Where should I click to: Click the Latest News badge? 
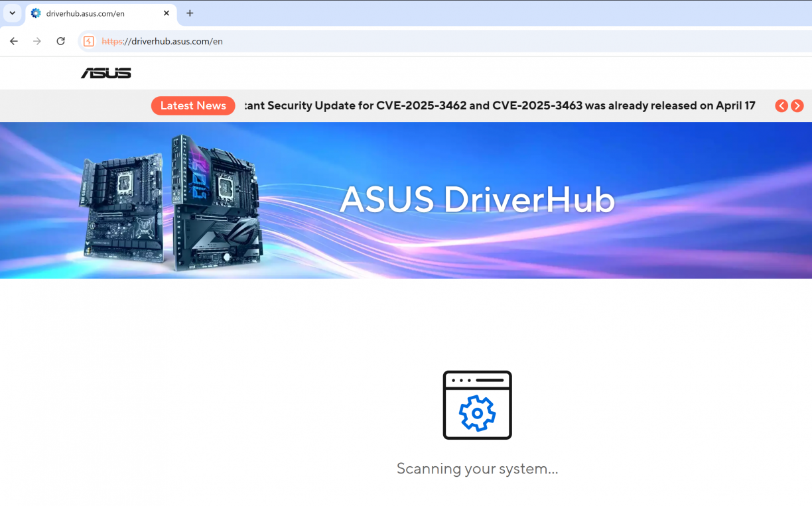coord(193,105)
